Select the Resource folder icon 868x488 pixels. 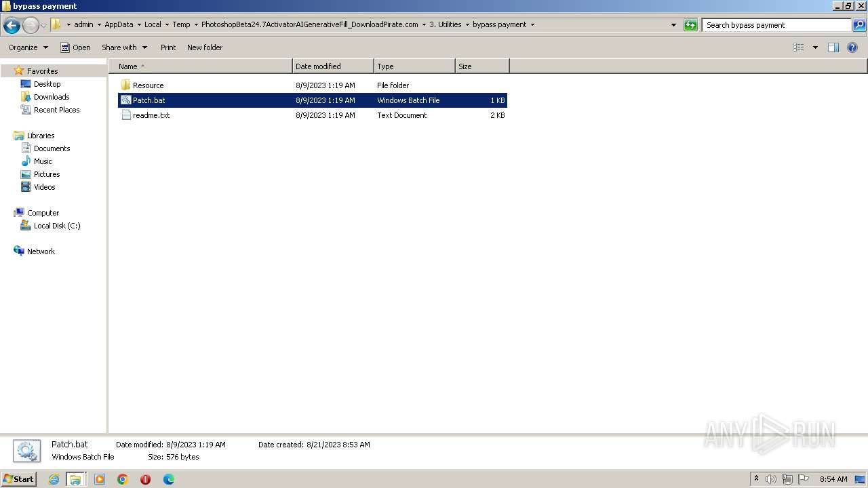click(125, 85)
